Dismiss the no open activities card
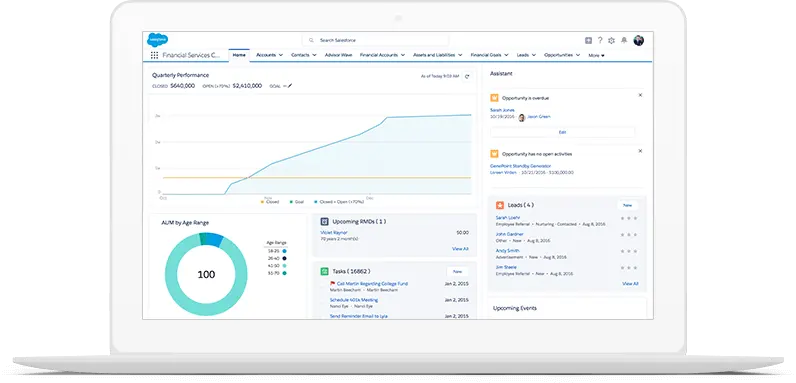Viewport: 796px width, 383px height. click(x=640, y=151)
